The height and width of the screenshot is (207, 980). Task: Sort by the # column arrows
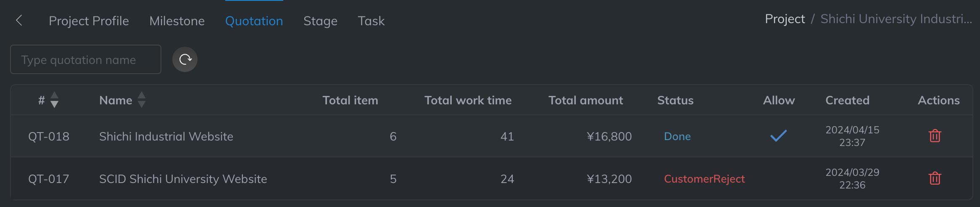coord(54,100)
